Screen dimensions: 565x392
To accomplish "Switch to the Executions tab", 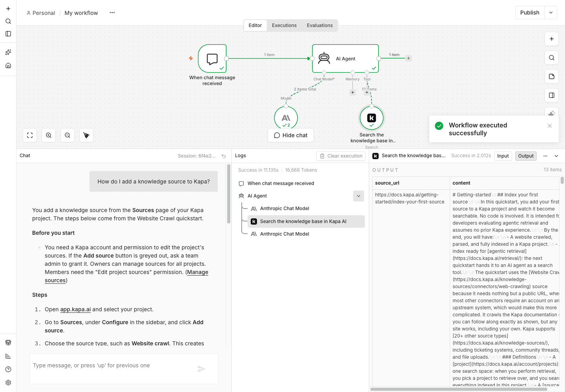I will 284,25.
